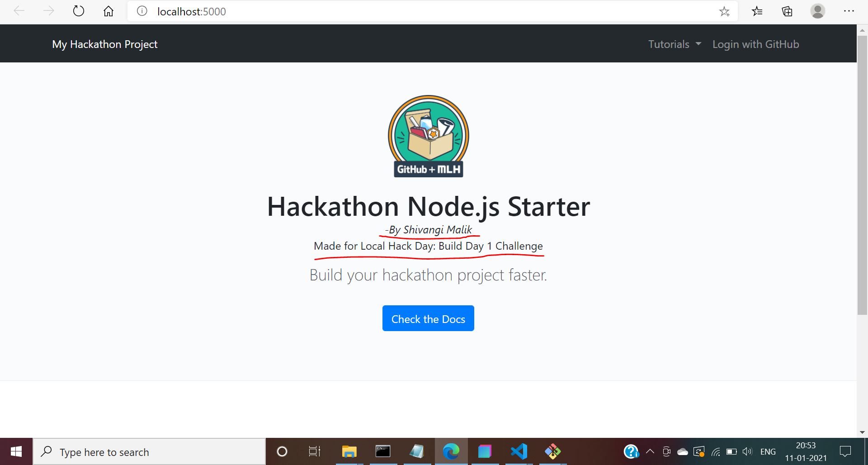Click Build your hackathon project faster text
The width and height of the screenshot is (868, 465).
click(x=429, y=275)
